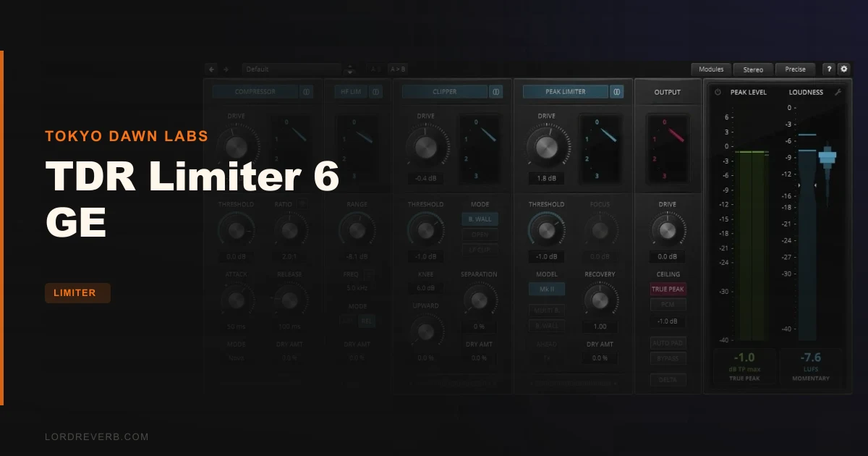Click the Clipper drive -0.4 dB field
The width and height of the screenshot is (868, 456).
pyautogui.click(x=426, y=178)
